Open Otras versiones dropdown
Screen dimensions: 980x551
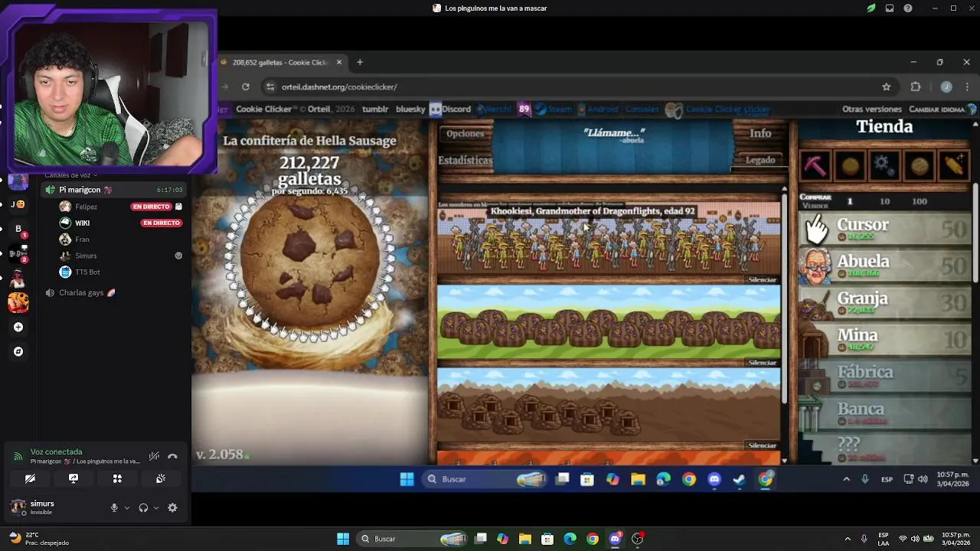[x=872, y=109]
